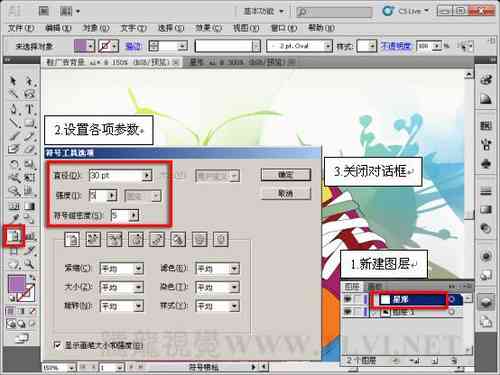Expand the 样式 method dropdown
The width and height of the screenshot is (500, 375).
point(234,306)
